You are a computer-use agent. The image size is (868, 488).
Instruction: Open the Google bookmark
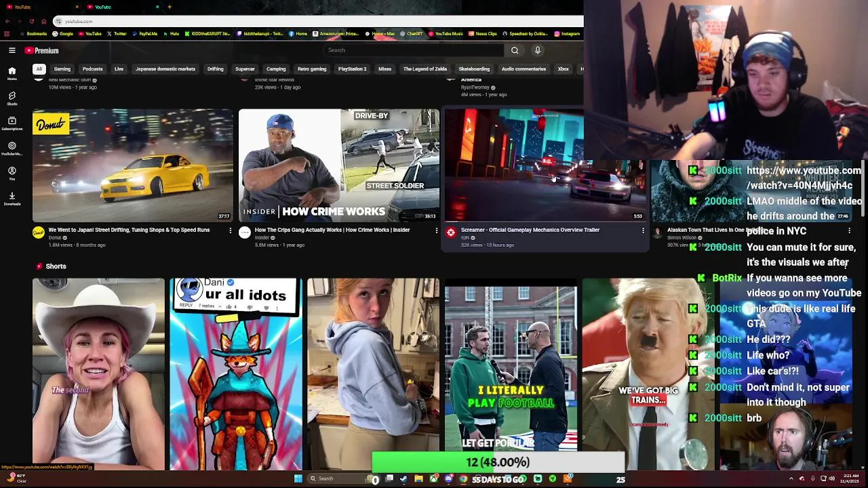(x=62, y=34)
